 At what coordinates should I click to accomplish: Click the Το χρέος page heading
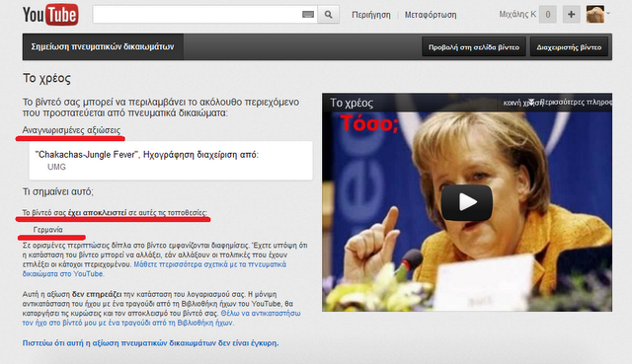point(46,78)
